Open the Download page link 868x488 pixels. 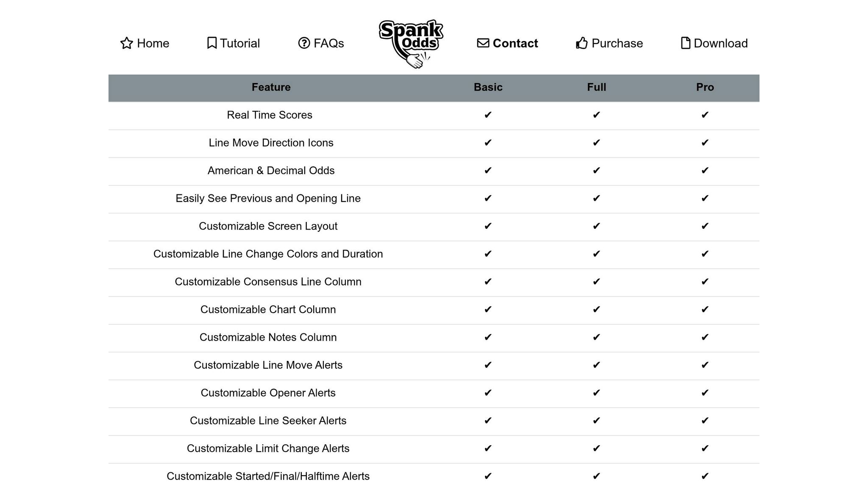(721, 43)
